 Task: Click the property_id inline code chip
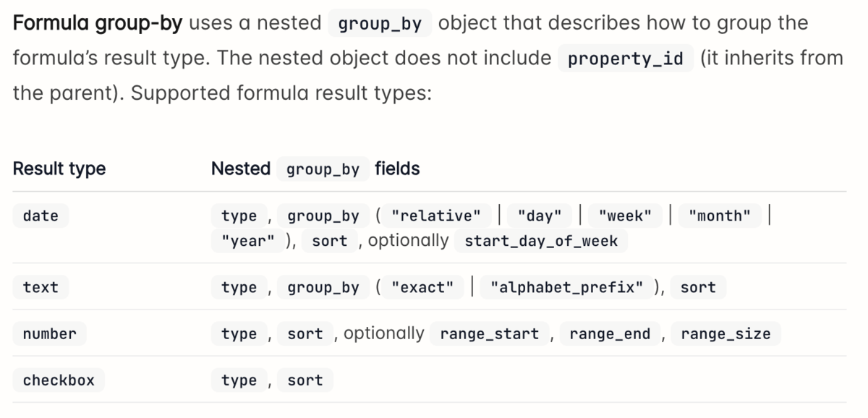click(x=626, y=59)
